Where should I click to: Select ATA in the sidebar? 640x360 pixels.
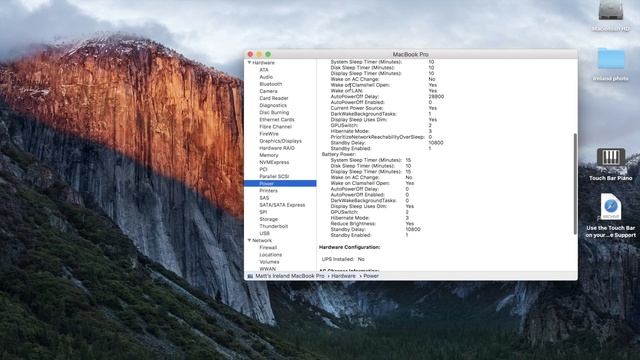point(264,70)
